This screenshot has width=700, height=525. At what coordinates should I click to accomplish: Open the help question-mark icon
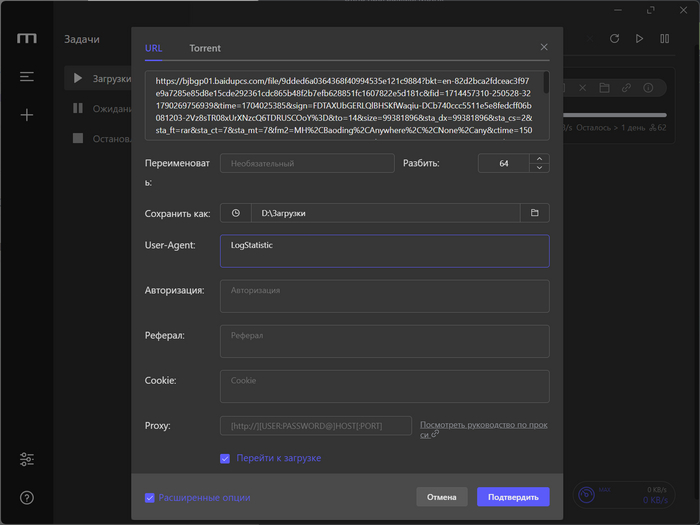pyautogui.click(x=27, y=497)
